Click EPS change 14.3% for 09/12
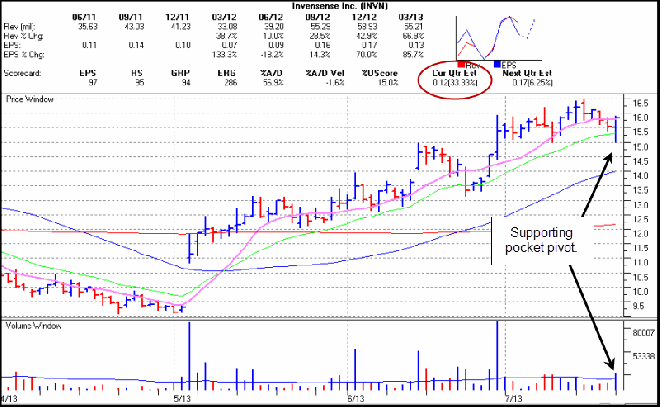This screenshot has height=407, width=660. pos(320,54)
